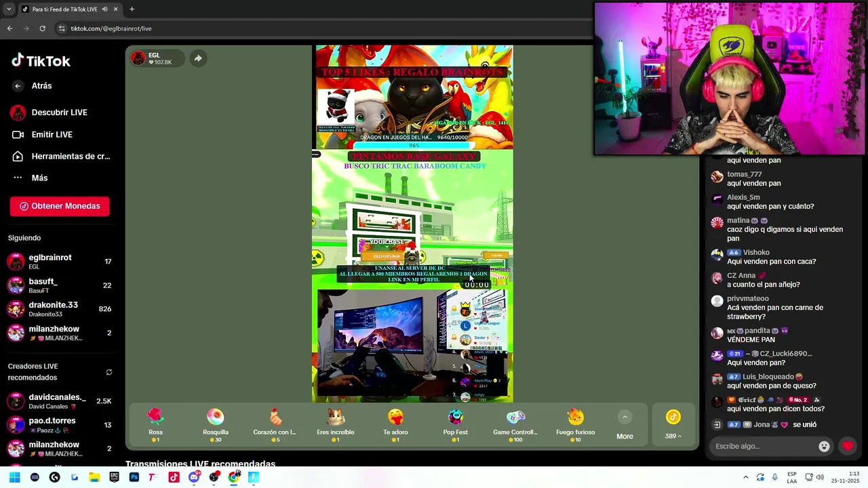Click Obtener Monedas button
The height and width of the screenshot is (488, 868).
pos(60,206)
